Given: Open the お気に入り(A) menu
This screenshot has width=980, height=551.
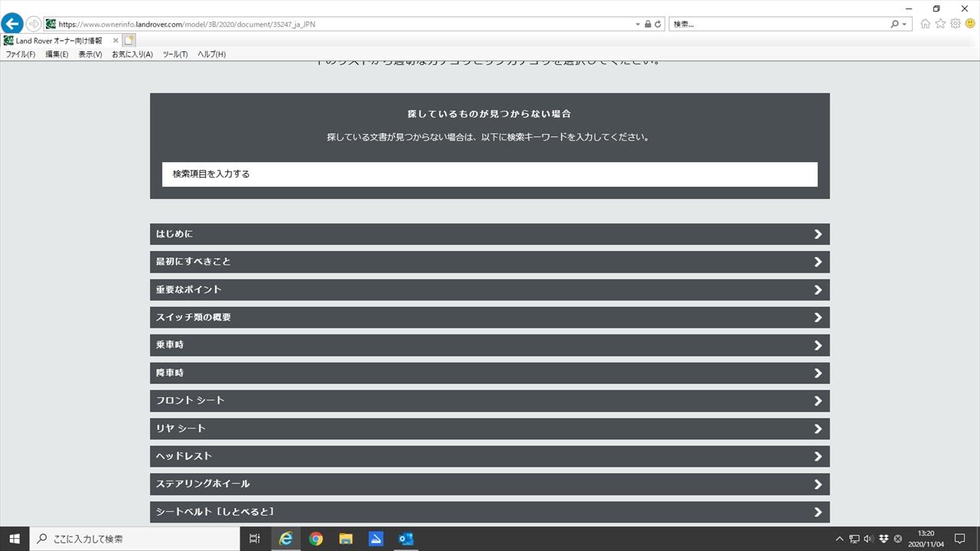Looking at the screenshot, I should 132,54.
